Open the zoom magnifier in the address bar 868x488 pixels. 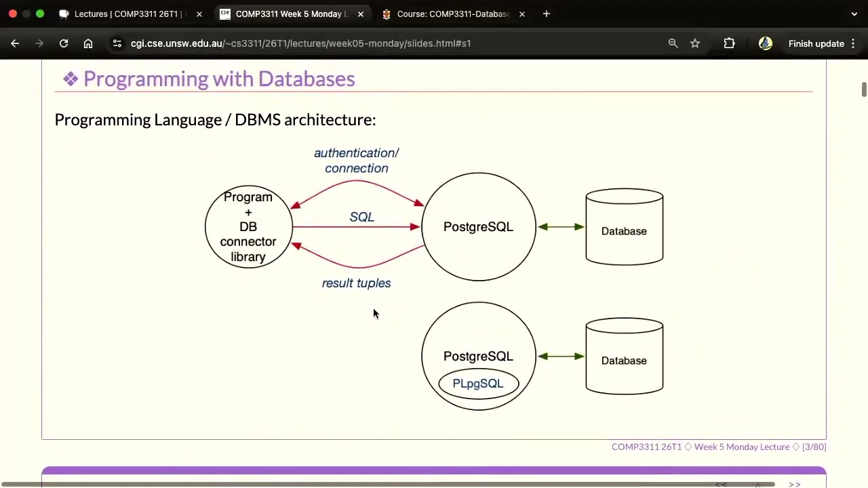673,43
